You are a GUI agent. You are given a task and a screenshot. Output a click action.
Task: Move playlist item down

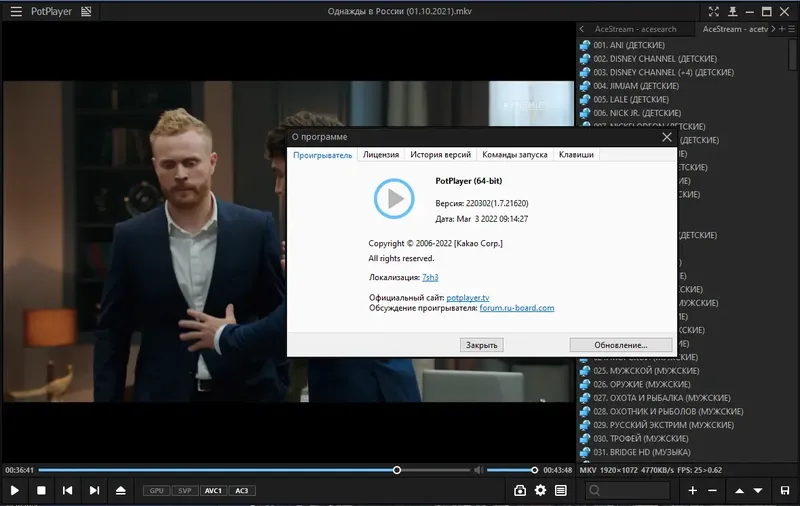(758, 490)
